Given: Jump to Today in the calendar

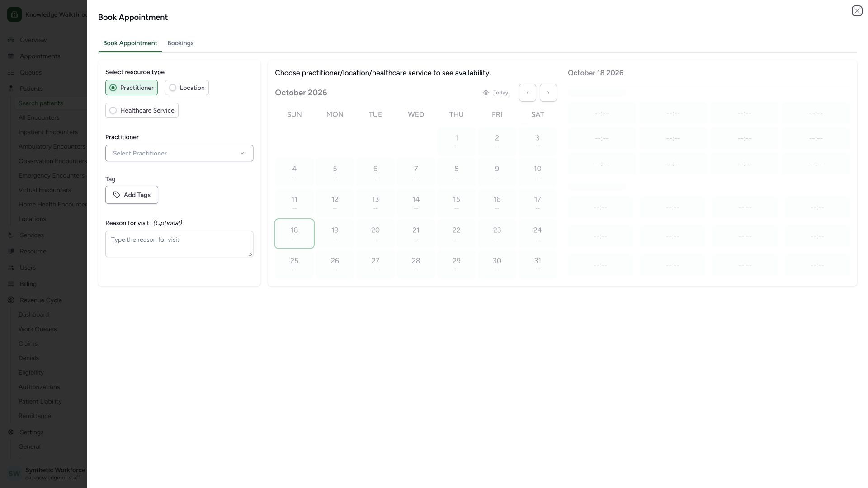Looking at the screenshot, I should click(500, 93).
